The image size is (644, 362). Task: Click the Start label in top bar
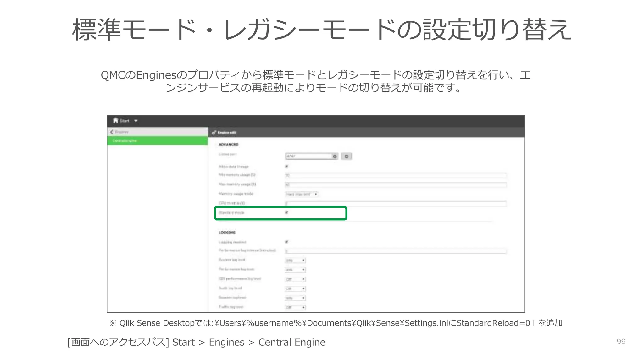click(x=124, y=121)
